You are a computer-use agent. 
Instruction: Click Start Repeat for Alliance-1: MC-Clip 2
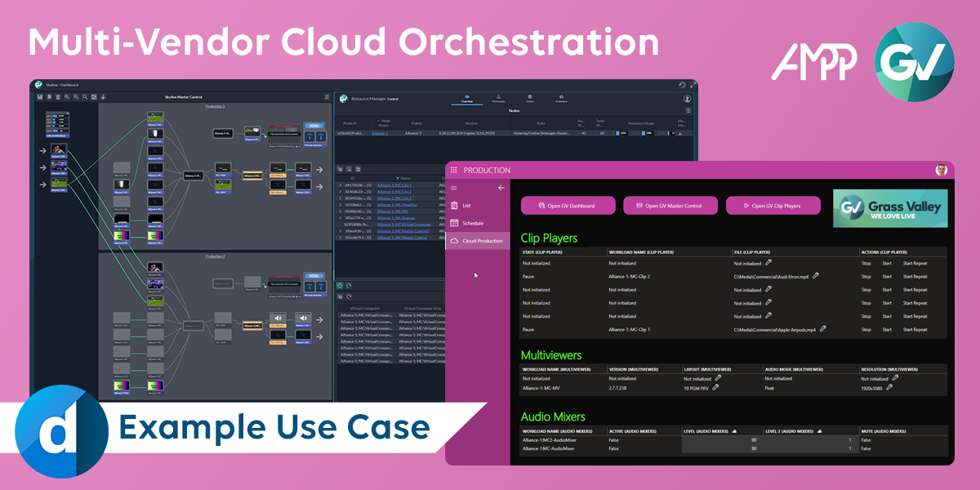click(915, 277)
